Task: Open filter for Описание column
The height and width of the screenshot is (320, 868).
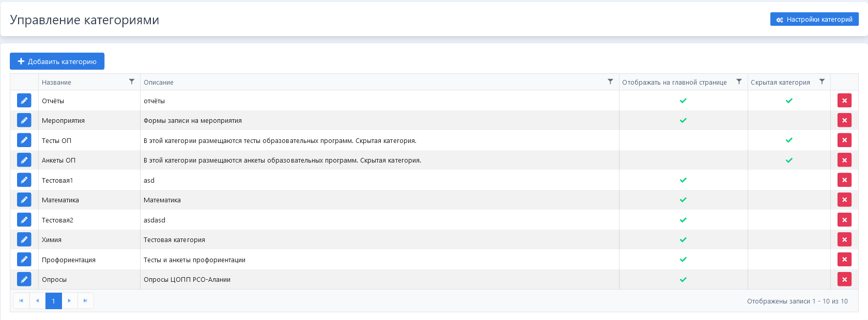Action: pos(610,82)
